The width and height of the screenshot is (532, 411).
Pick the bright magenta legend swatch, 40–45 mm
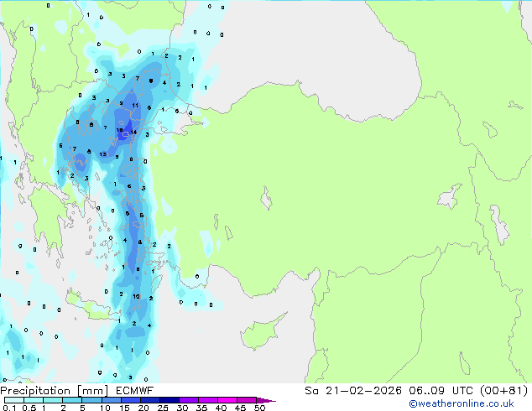(227, 400)
